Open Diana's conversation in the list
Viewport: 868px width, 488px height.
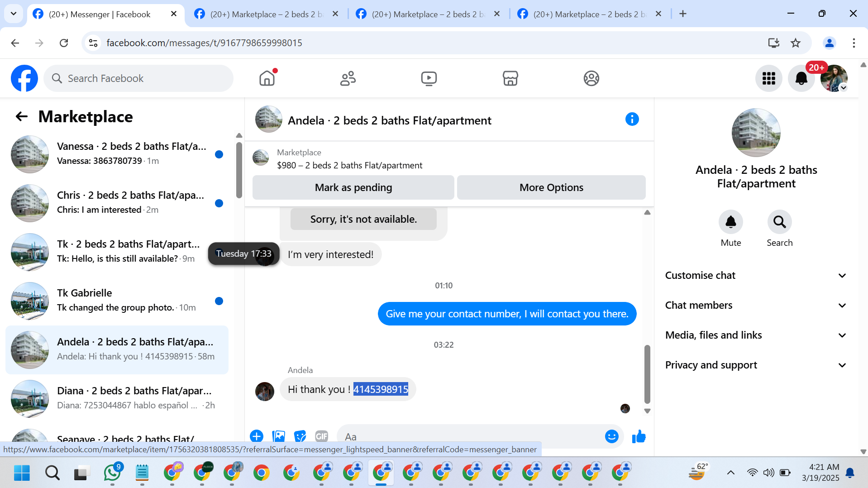[117, 398]
